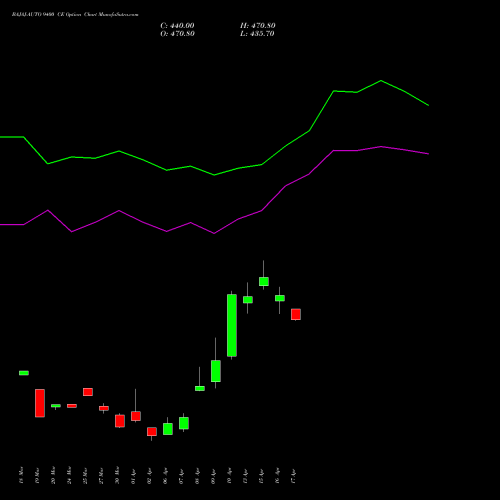The width and height of the screenshot is (500, 500).
Task: Select the 10 Apr date label
Action: [x=229, y=475]
